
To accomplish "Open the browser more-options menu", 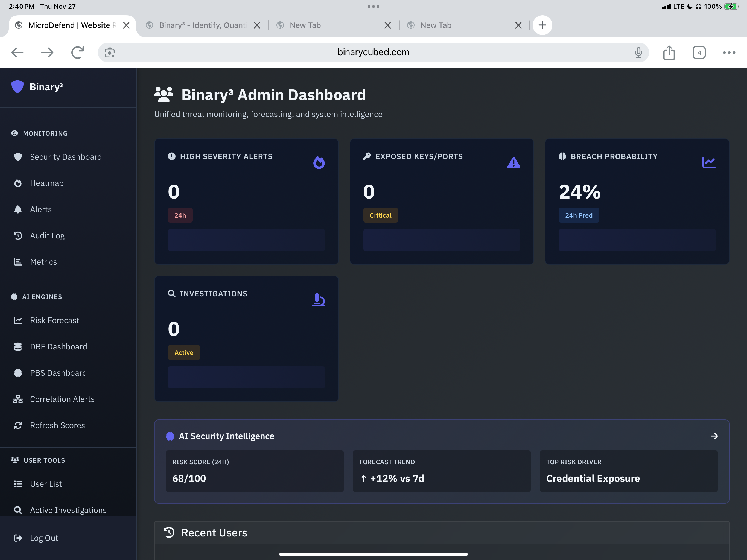I will (x=729, y=52).
